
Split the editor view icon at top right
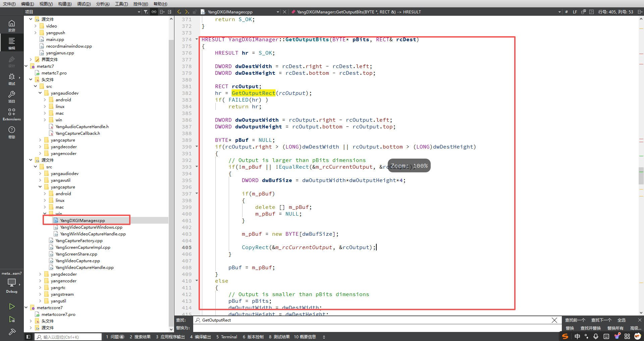click(640, 12)
